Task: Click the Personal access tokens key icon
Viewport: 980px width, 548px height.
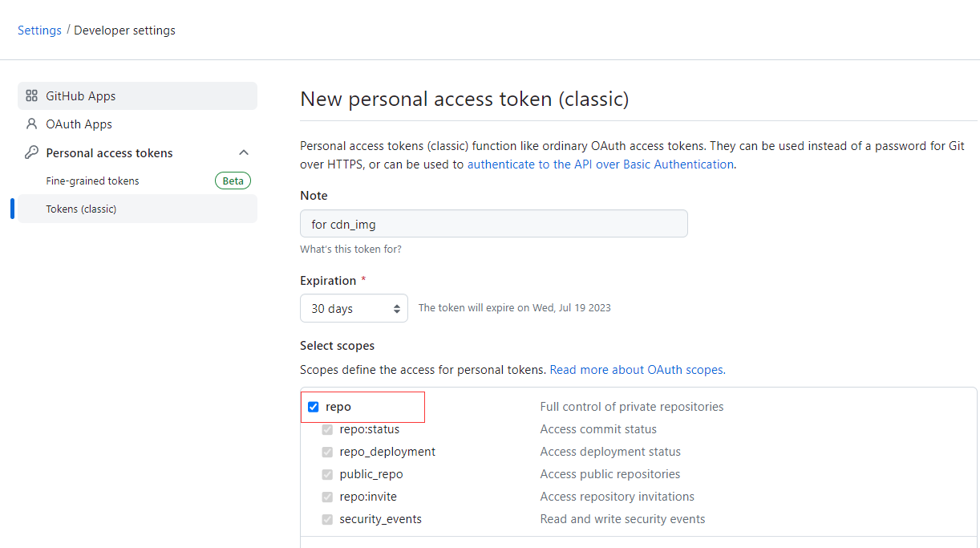Action: point(32,152)
